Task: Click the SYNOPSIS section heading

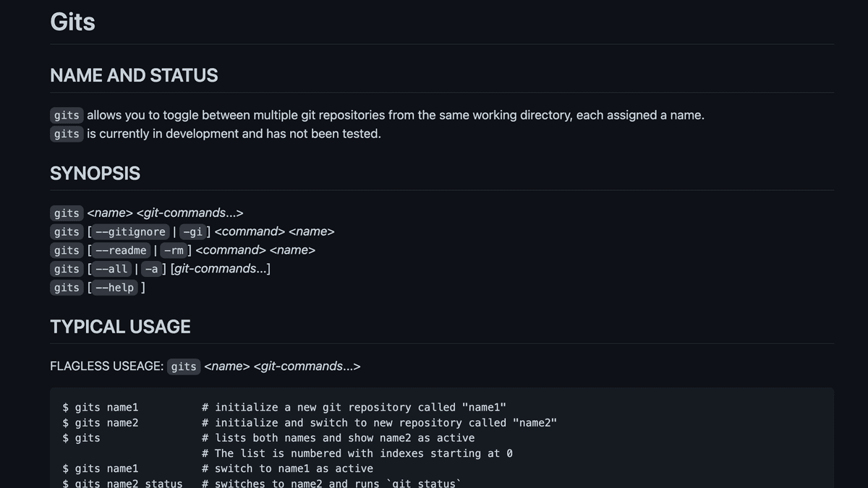Action: (x=95, y=173)
